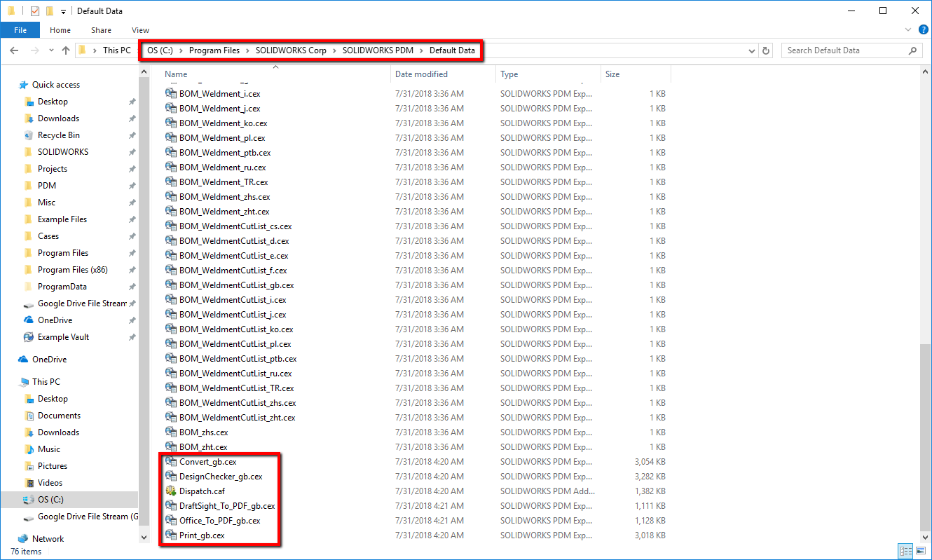
Task: Open SOLIDWORKS folder in Quick access
Action: [x=63, y=152]
